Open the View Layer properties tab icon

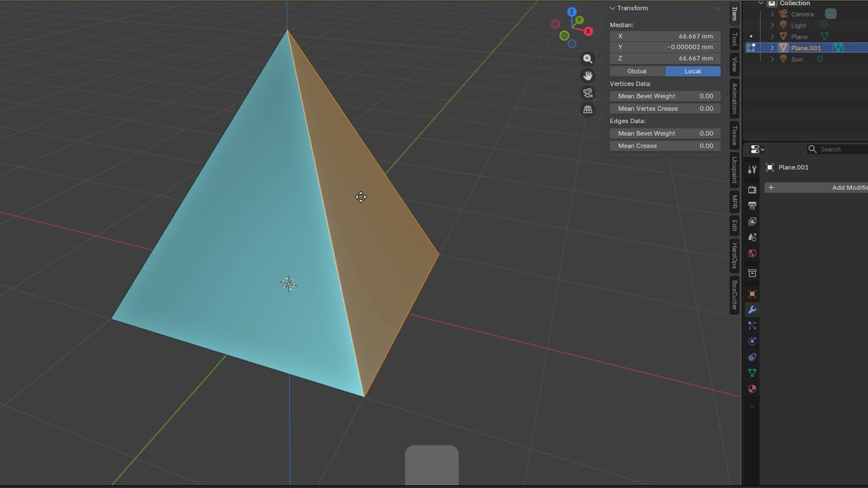[x=752, y=222]
